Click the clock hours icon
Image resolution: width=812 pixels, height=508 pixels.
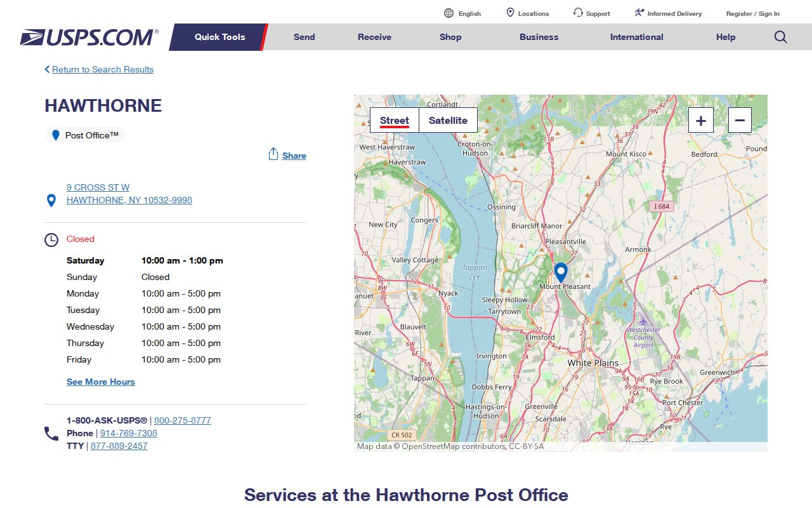(51, 240)
